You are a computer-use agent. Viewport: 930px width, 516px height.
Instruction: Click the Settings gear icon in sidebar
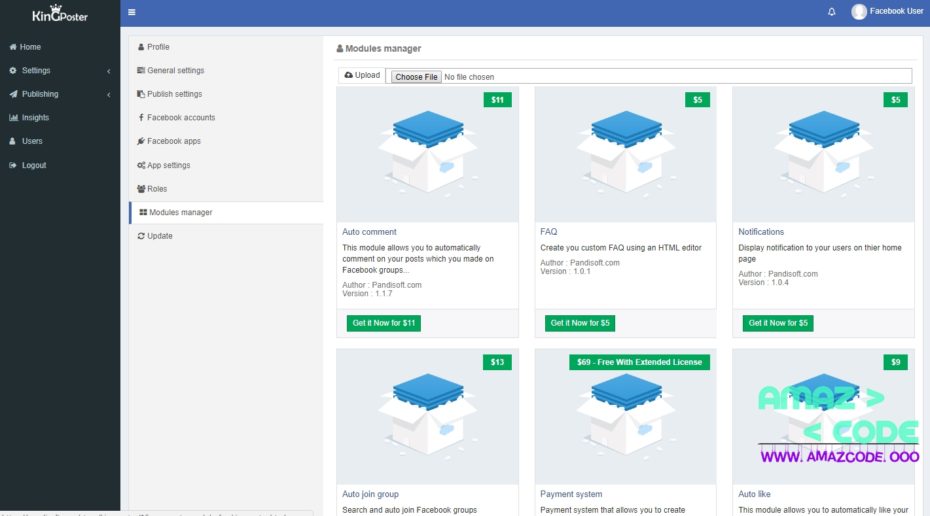click(x=13, y=70)
